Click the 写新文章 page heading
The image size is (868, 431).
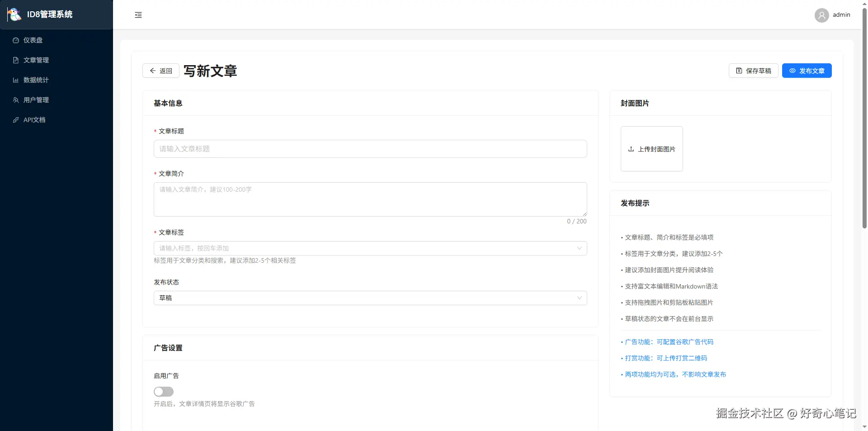pyautogui.click(x=210, y=71)
